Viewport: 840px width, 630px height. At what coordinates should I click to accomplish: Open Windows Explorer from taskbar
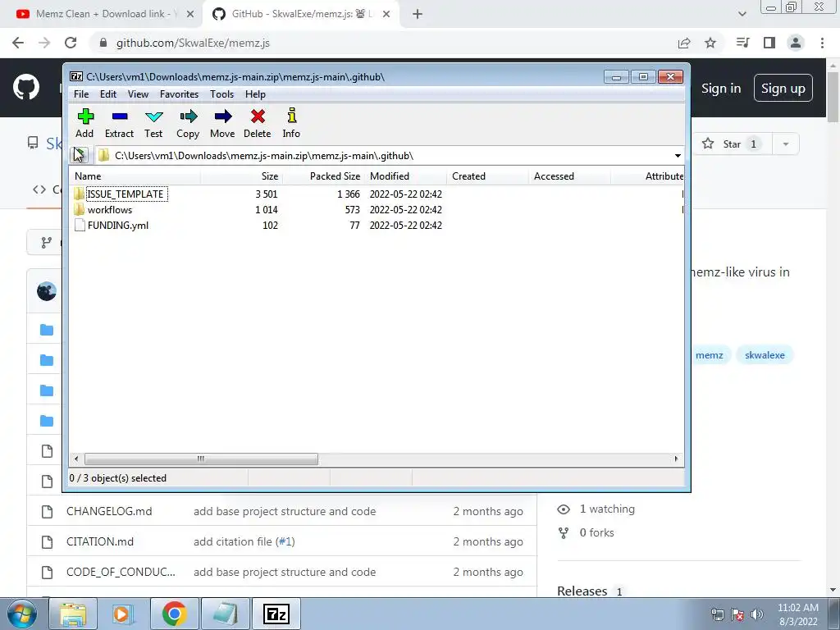(x=73, y=614)
